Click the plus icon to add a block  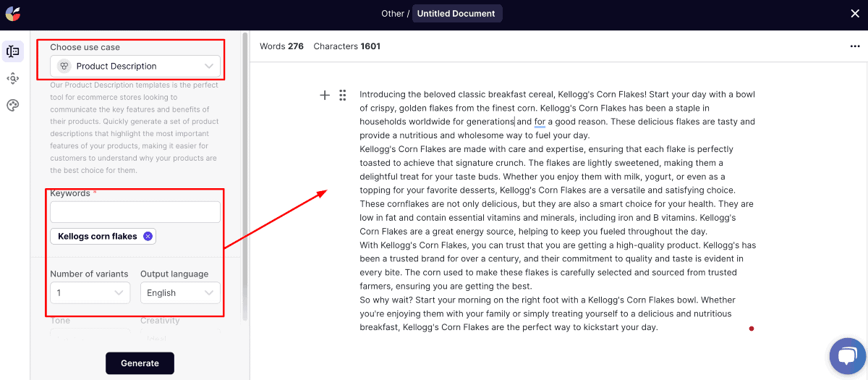click(x=325, y=95)
